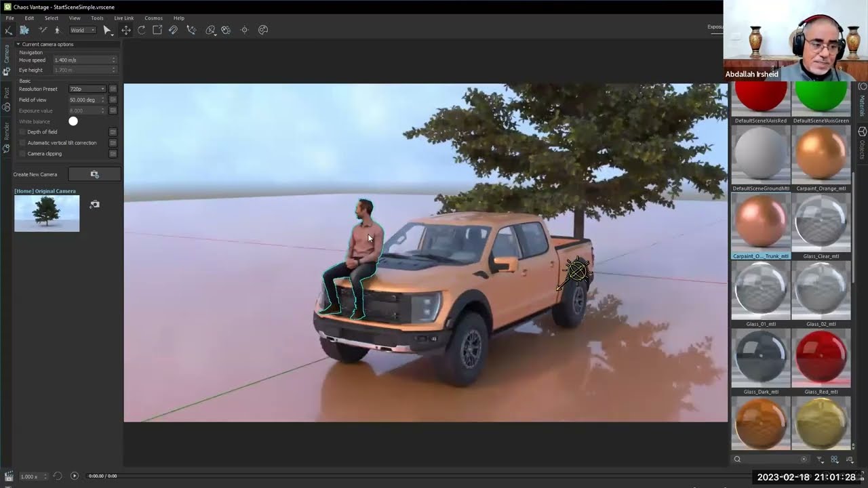Open the color palette icon in toolbar
Viewport: 868px width, 488px height.
point(263,30)
